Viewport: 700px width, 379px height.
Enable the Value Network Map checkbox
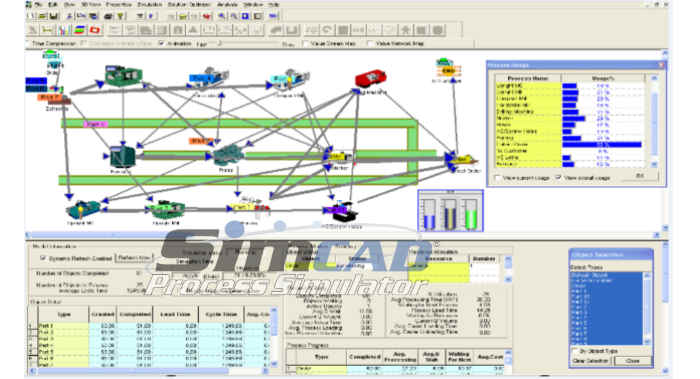(370, 43)
